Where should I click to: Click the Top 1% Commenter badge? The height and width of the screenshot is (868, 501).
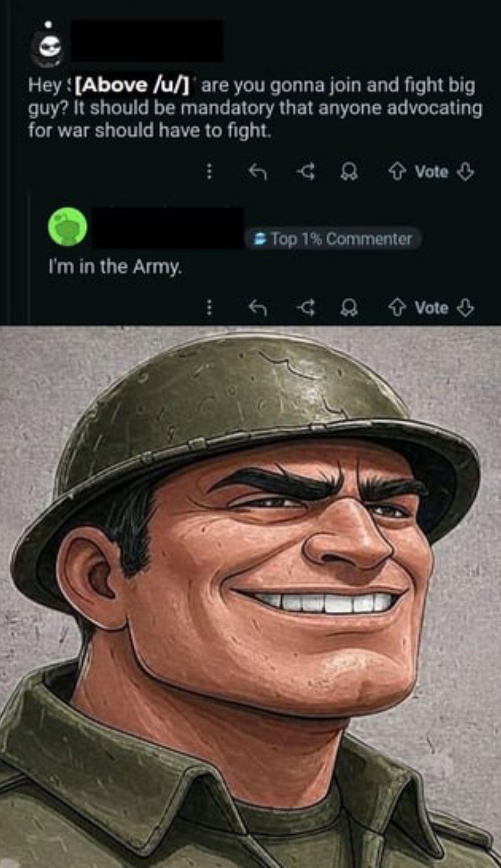point(334,239)
